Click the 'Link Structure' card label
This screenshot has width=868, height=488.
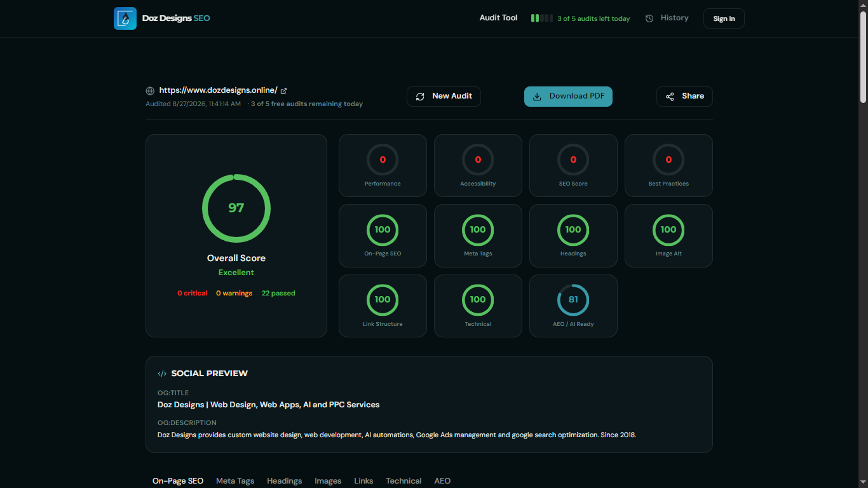383,324
